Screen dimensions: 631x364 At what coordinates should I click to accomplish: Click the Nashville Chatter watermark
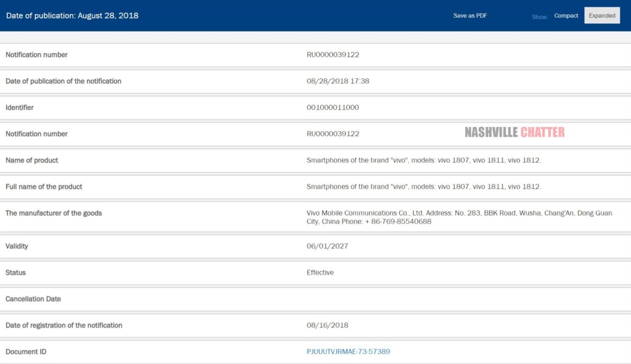(515, 132)
